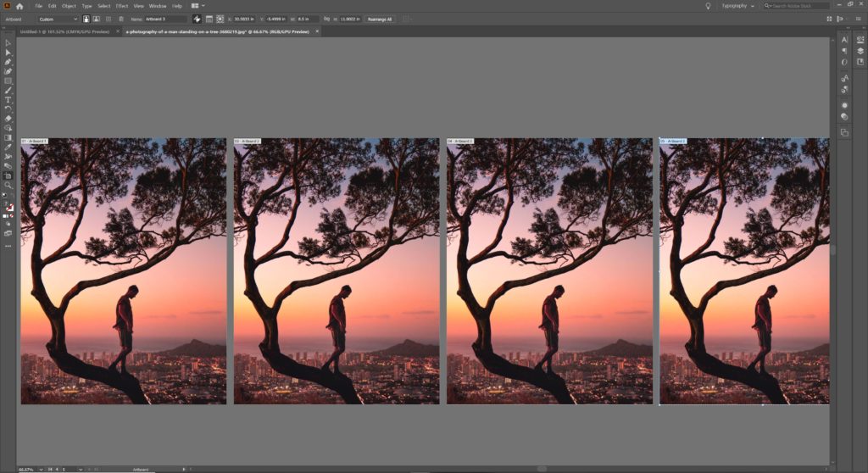
Task: Set artboard to landscape orientation
Action: click(97, 19)
